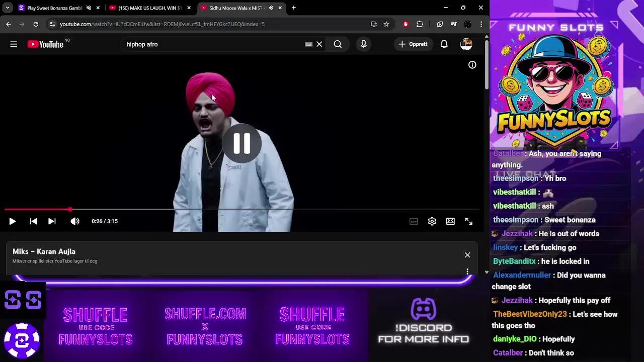Enter fullscreen on the video player
644x362 pixels.
click(x=468, y=221)
